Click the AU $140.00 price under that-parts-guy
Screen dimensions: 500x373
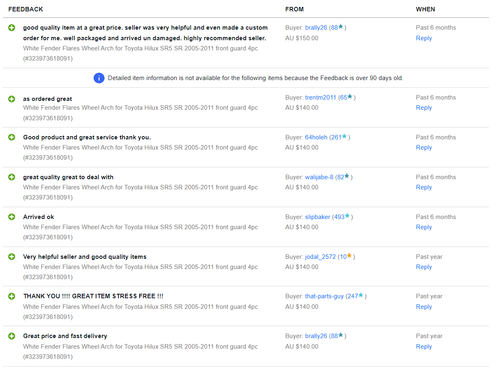click(302, 307)
